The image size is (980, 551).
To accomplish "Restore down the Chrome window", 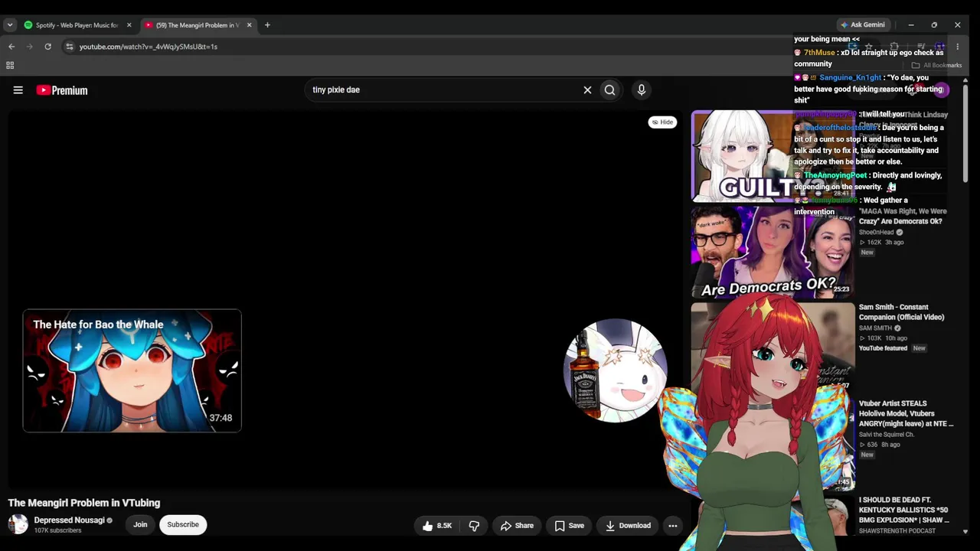I will click(934, 25).
